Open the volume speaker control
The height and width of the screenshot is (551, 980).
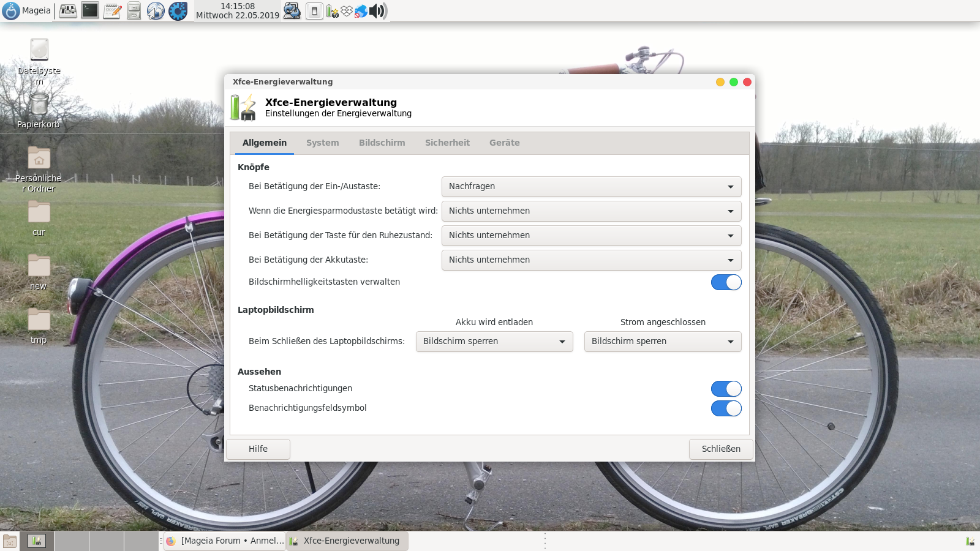377,11
